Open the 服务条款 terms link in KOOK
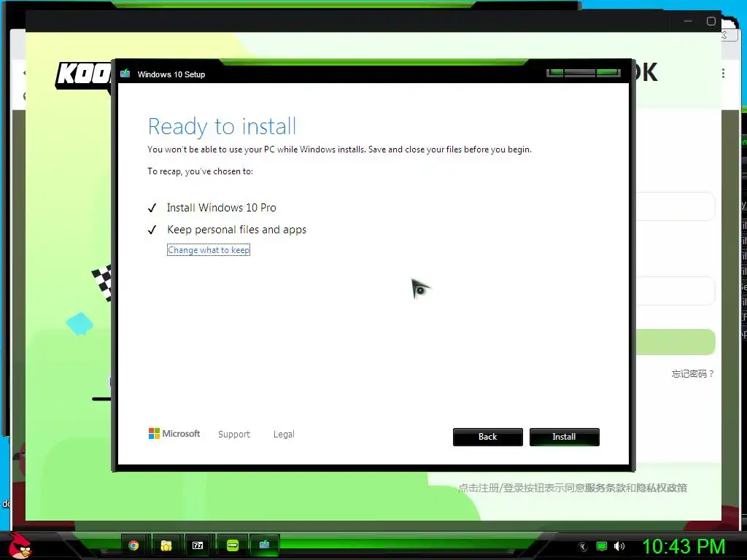747x560 pixels. point(605,488)
